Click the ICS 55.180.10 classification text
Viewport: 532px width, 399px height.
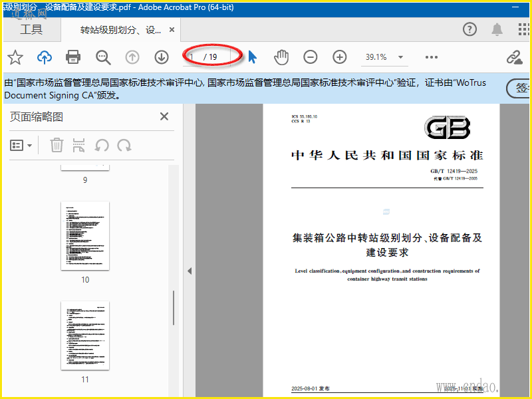(x=305, y=116)
